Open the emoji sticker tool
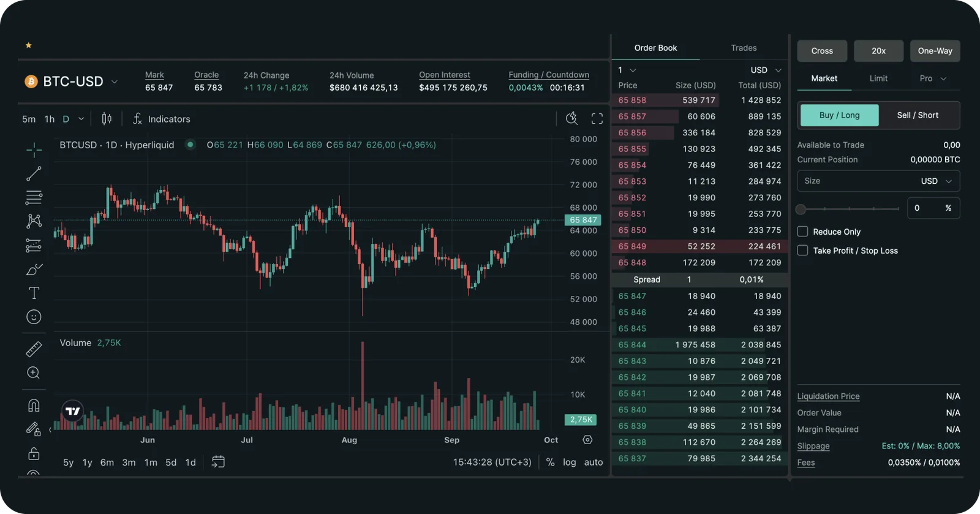The image size is (980, 514). [x=34, y=317]
